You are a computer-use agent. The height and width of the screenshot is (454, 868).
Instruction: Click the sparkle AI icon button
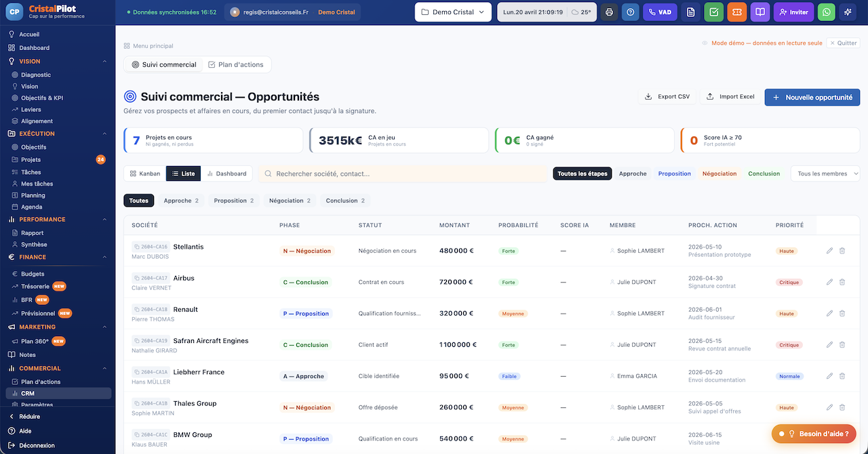tap(848, 12)
